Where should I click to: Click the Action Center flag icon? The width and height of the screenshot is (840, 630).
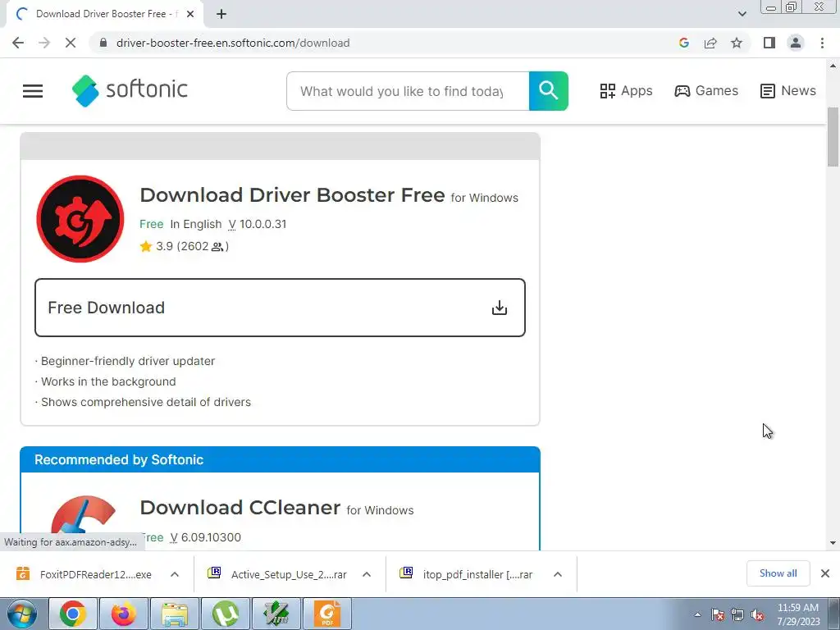pyautogui.click(x=718, y=615)
